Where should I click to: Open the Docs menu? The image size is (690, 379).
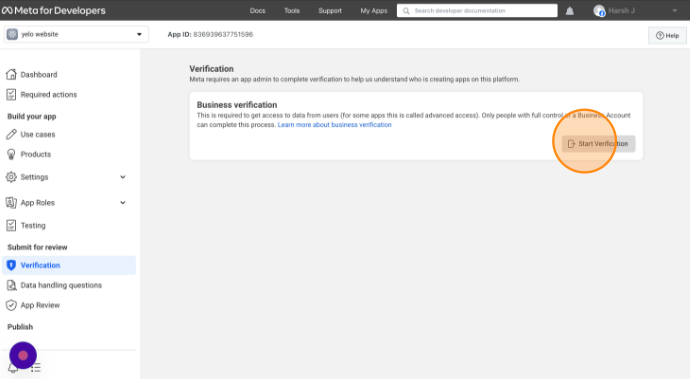[x=257, y=11]
